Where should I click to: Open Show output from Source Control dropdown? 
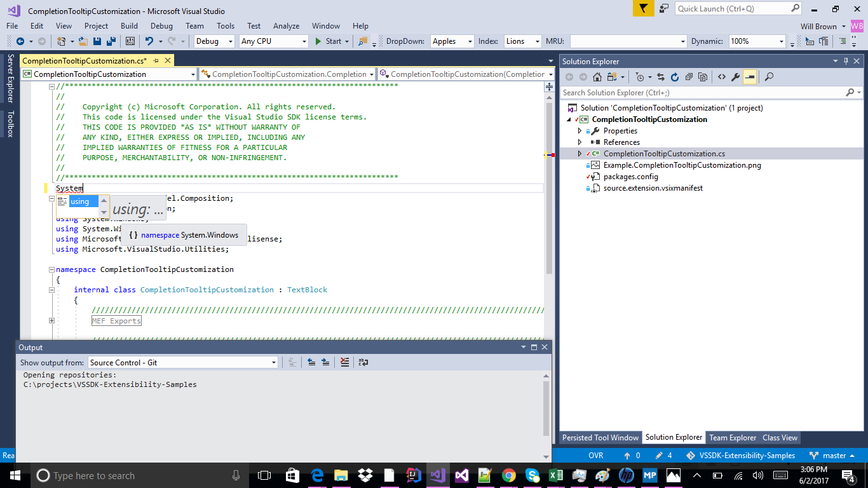click(183, 362)
